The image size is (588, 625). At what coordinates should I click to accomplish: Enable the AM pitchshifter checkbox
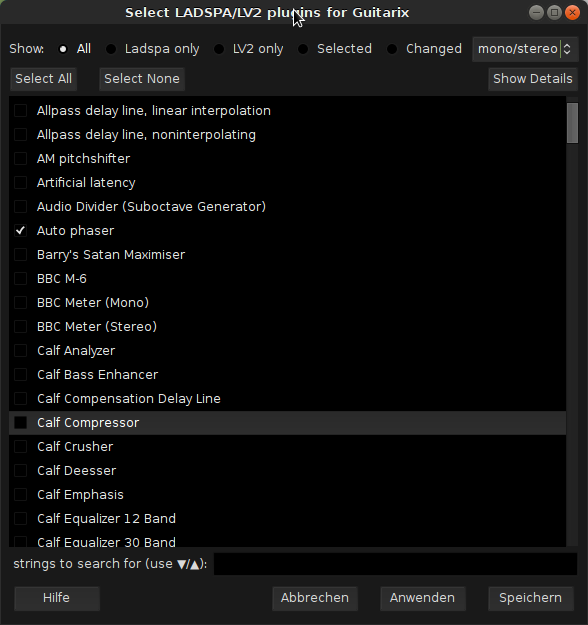point(20,158)
